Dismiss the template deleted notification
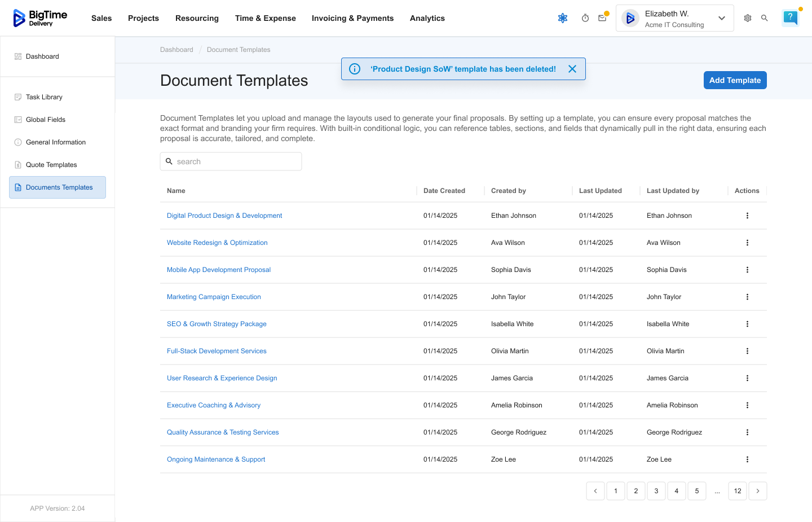Screen dimensions: 812x522 click(x=572, y=69)
